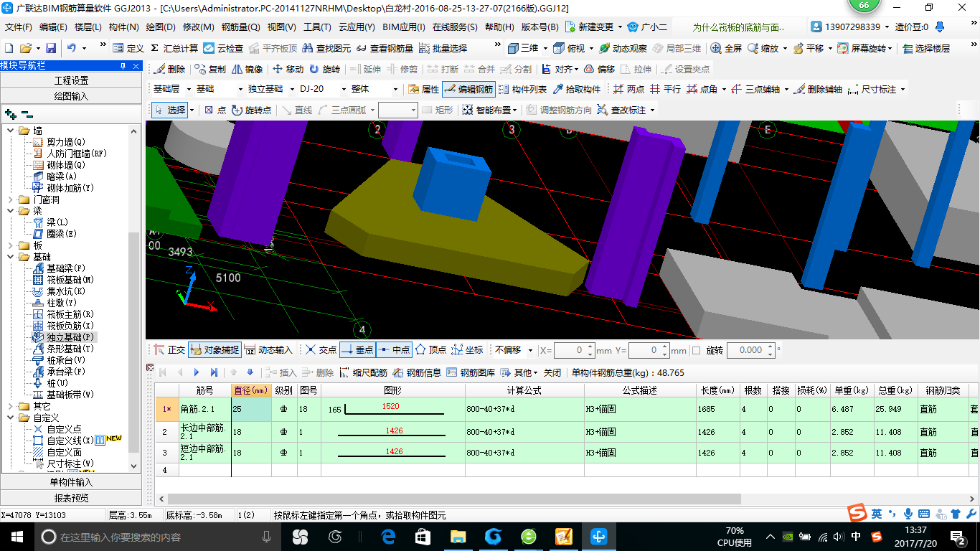The width and height of the screenshot is (980, 551).
Task: Click 查看钢筋量 view rebar quantity
Action: [x=385, y=48]
